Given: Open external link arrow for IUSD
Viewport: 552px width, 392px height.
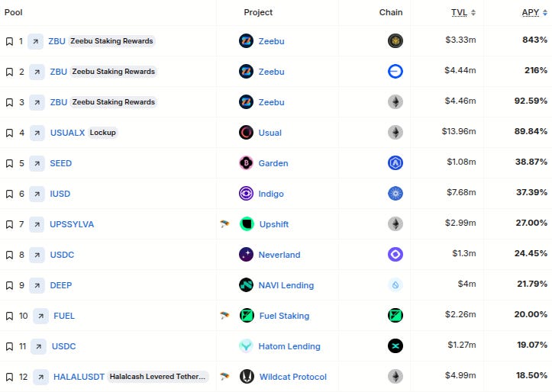Looking at the screenshot, I should click(x=37, y=194).
